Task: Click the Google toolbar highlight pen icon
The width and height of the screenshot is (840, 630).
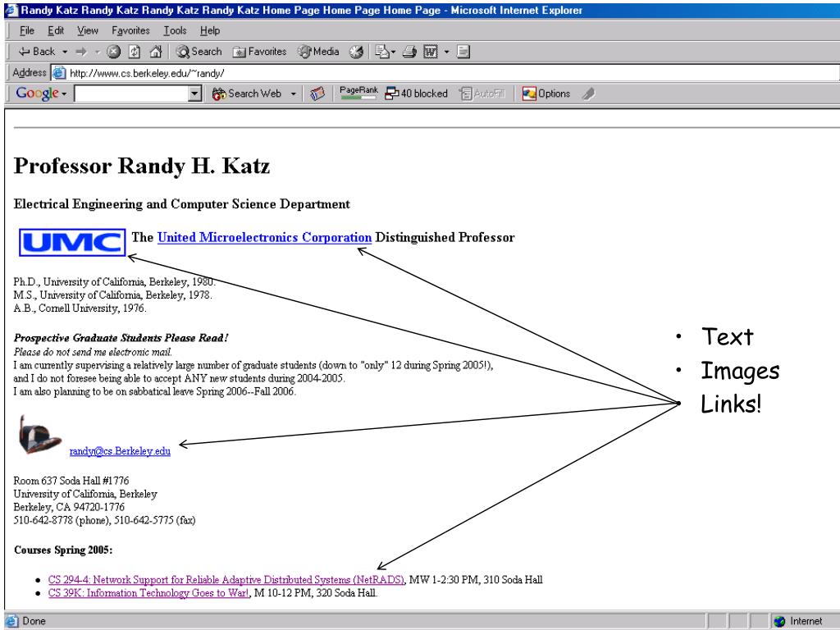Action: tap(589, 94)
